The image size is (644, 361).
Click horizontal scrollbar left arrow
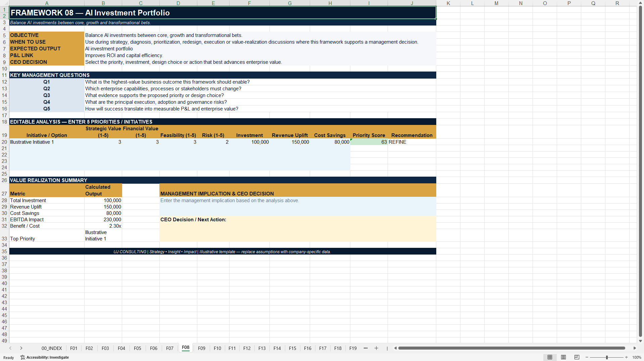[395, 348]
